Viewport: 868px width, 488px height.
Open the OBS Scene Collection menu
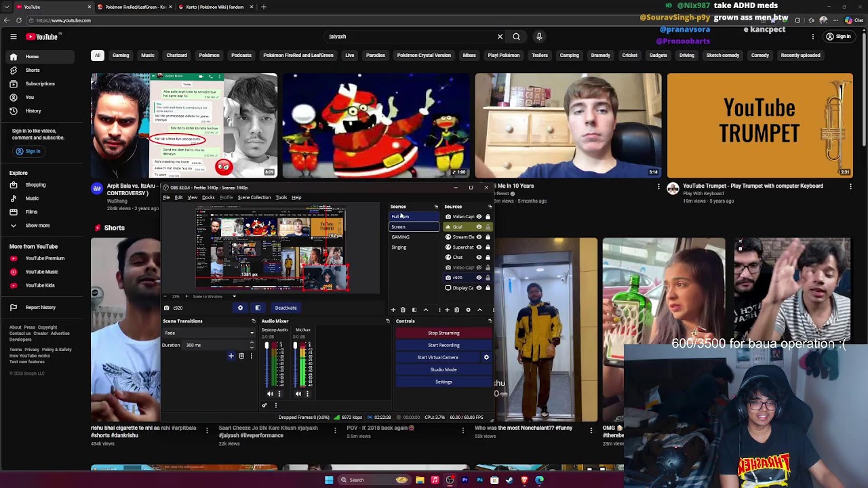click(x=254, y=197)
